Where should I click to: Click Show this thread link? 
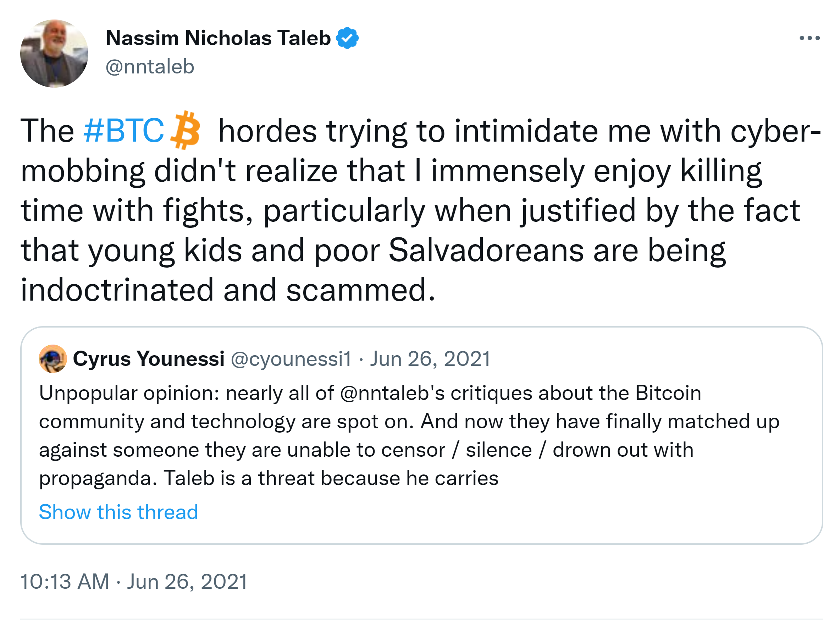click(118, 512)
